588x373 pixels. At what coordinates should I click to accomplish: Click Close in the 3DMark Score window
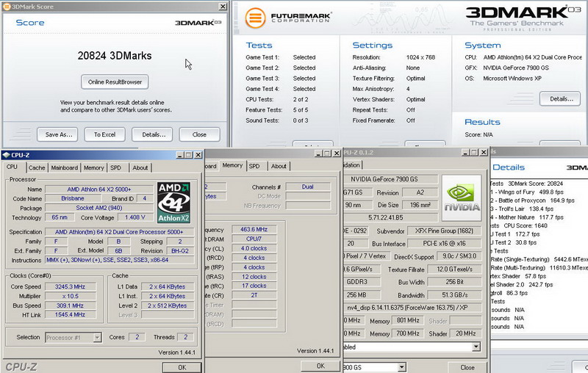pyautogui.click(x=199, y=134)
